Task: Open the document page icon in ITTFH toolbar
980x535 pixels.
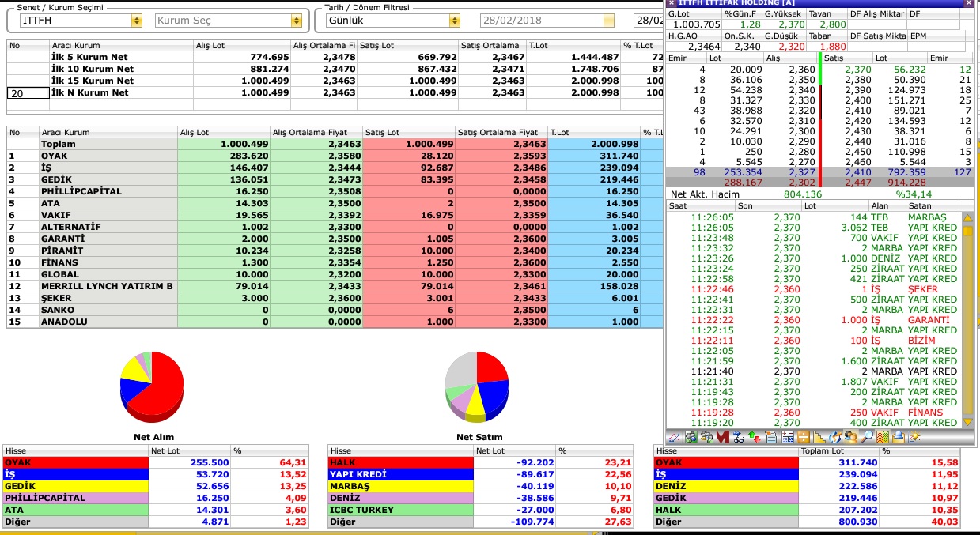Action: point(771,436)
